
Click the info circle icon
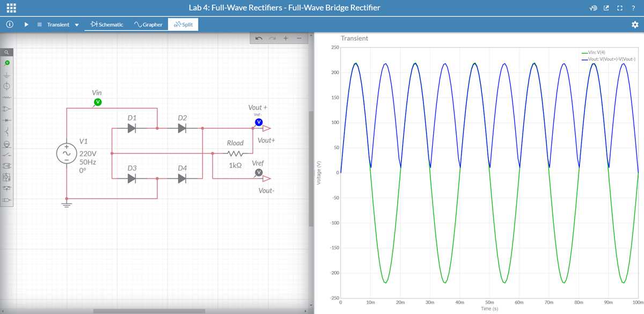[10, 24]
